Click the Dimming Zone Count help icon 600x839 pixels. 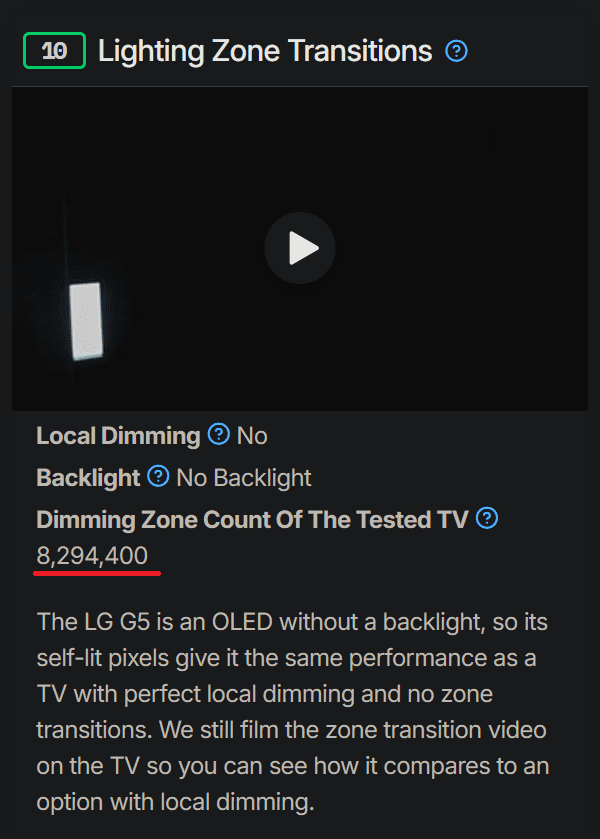click(x=487, y=519)
